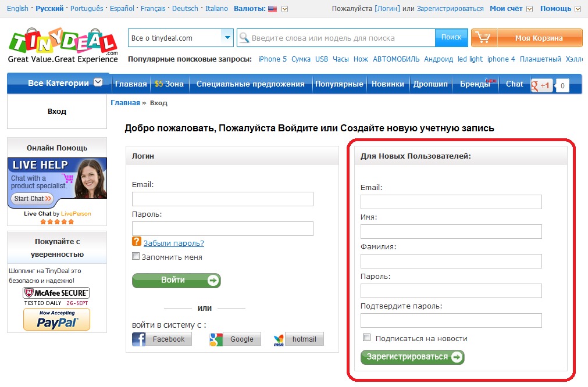This screenshot has width=588, height=387.
Task: Click the MSN hotmail login icon
Action: pos(279,339)
